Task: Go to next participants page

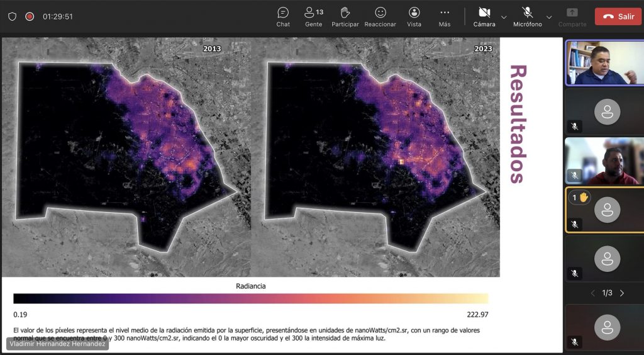Action: point(622,293)
